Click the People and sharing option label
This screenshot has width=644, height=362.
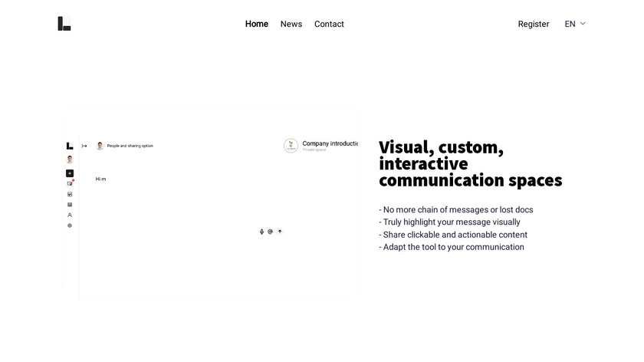pyautogui.click(x=130, y=146)
